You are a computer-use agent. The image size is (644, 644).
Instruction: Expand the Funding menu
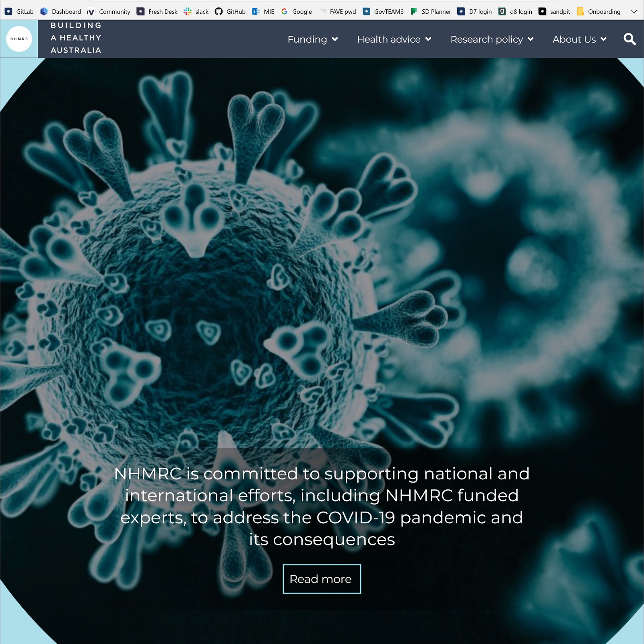pyautogui.click(x=312, y=39)
